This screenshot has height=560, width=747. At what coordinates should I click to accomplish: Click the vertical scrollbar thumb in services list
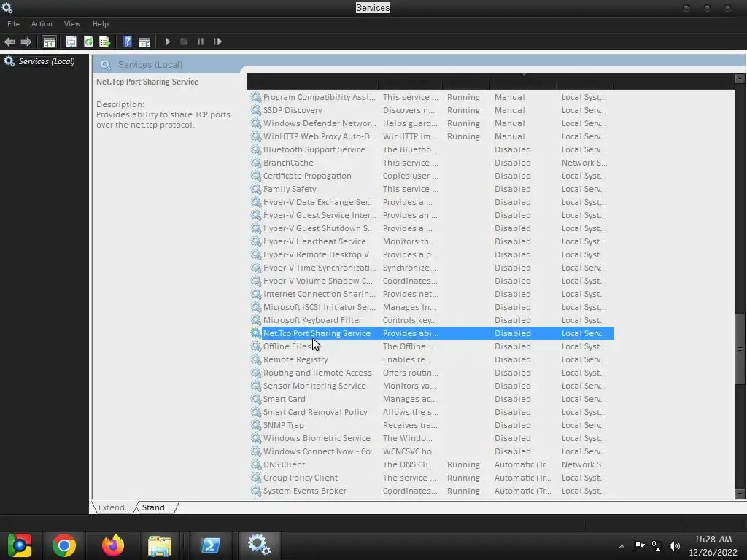point(740,349)
